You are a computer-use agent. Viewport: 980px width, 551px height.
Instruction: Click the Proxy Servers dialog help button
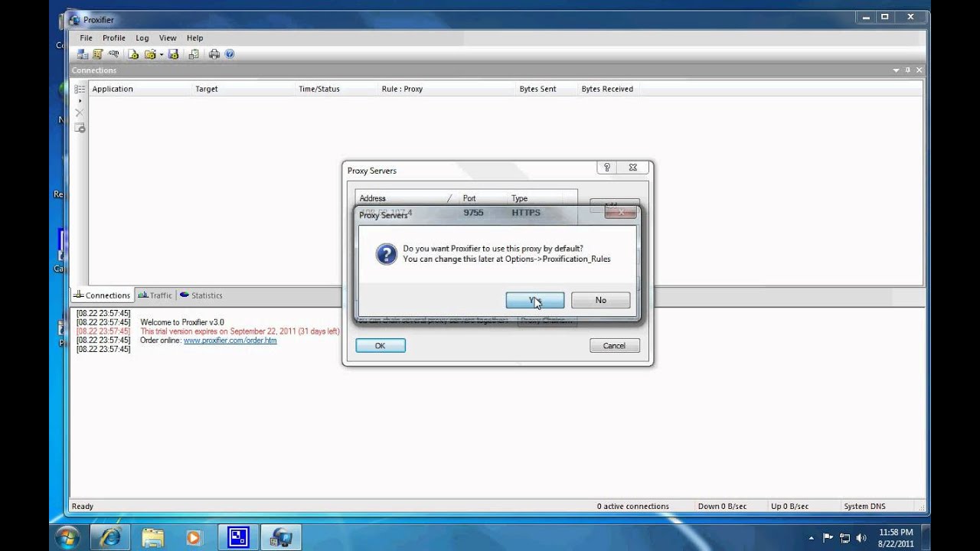pyautogui.click(x=606, y=168)
